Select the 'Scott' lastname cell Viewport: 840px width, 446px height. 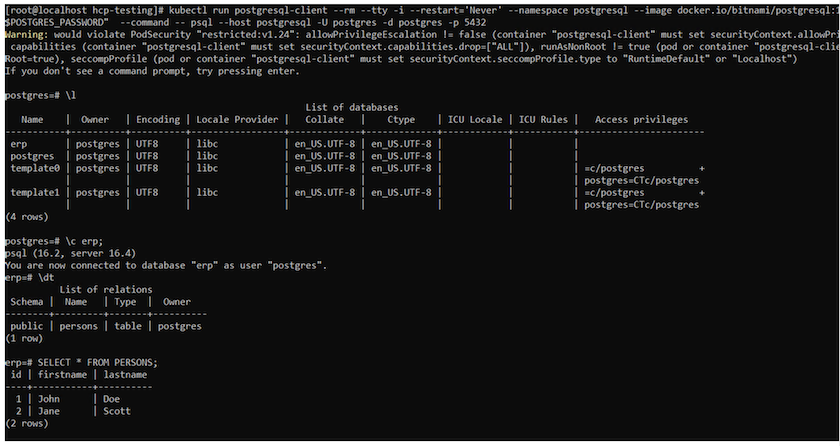[116, 410]
